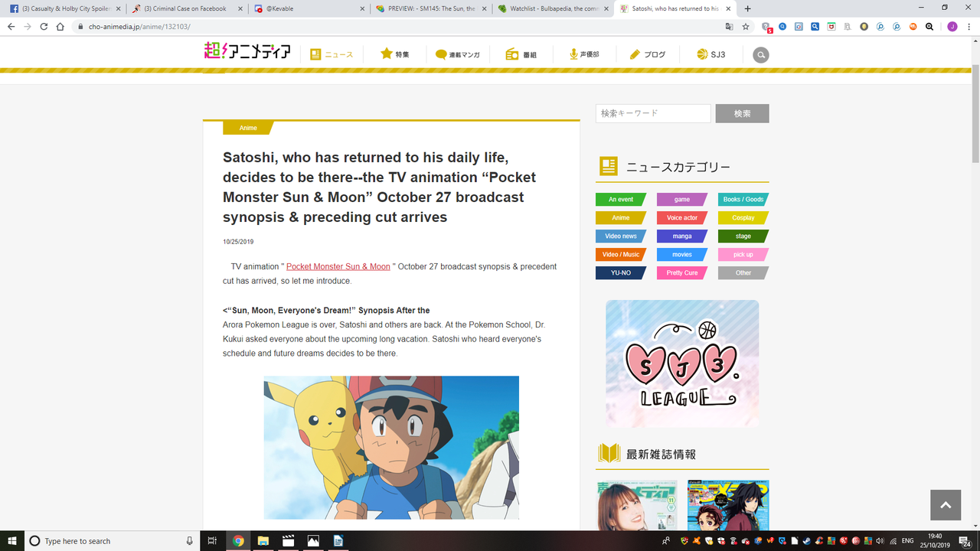Open Task View on the taskbar
This screenshot has height=551, width=980.
tap(213, 541)
